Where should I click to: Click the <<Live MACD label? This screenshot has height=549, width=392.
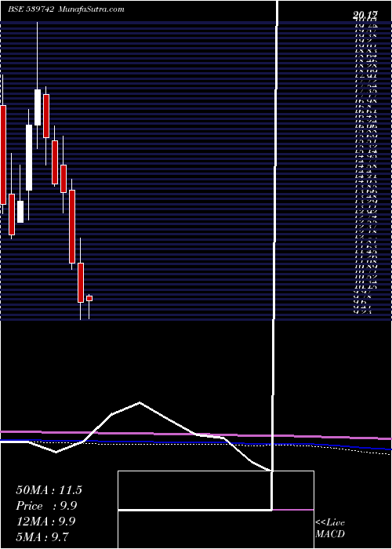pyautogui.click(x=330, y=529)
